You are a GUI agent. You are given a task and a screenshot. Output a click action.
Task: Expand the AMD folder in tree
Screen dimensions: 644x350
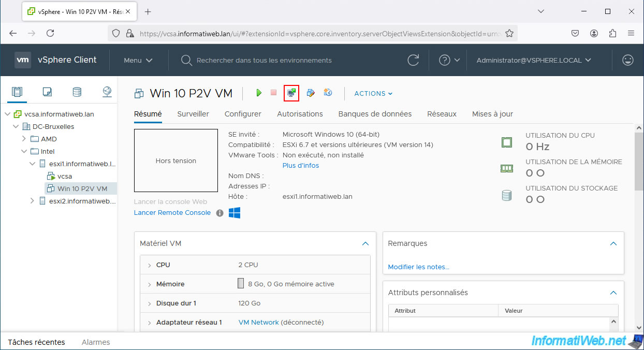pyautogui.click(x=24, y=139)
